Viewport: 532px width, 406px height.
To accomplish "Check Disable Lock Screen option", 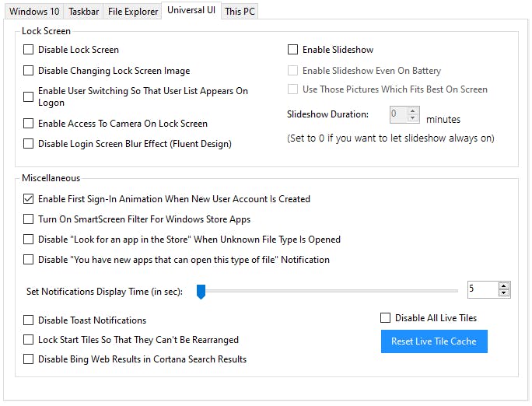I will [29, 50].
